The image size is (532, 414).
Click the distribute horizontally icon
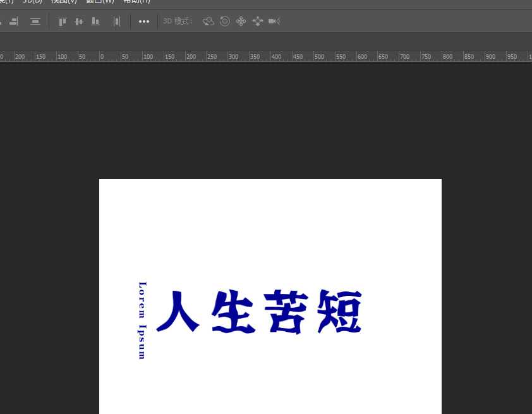click(x=116, y=21)
